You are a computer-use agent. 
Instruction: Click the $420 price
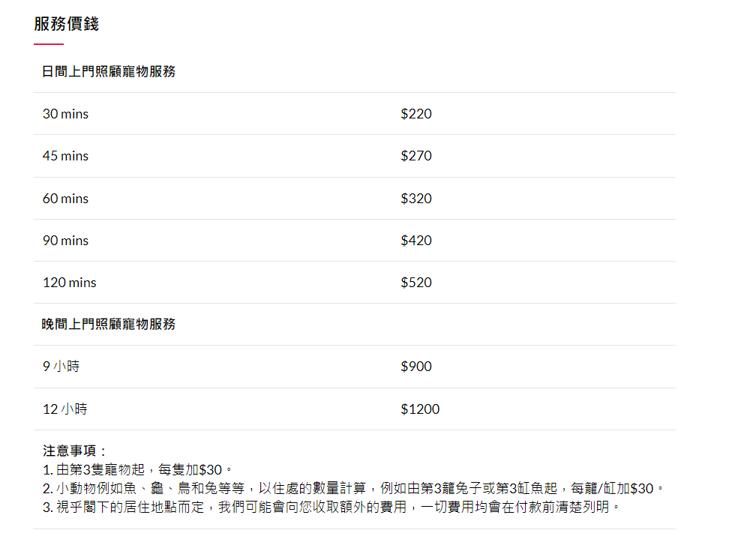416,240
